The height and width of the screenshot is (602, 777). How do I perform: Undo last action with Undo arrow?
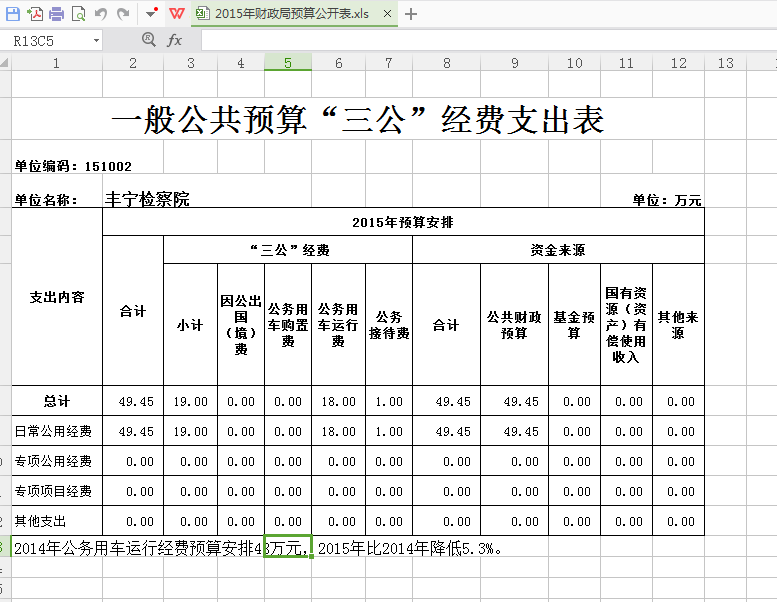tap(101, 13)
